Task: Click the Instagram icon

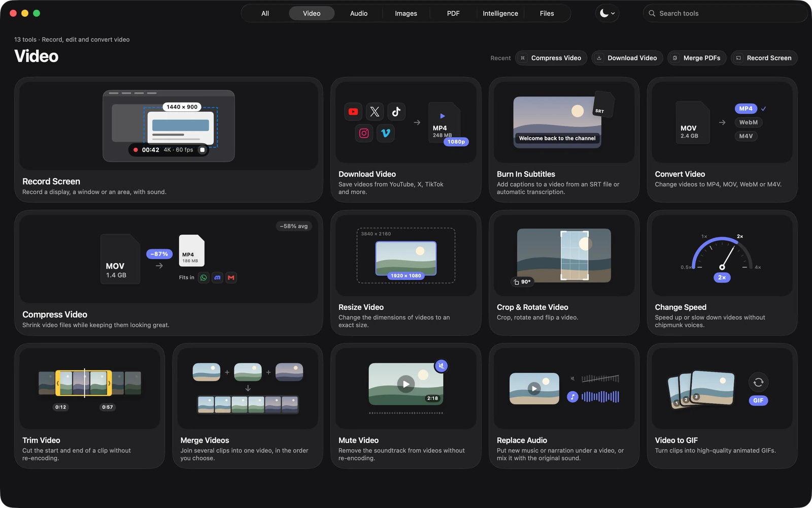Action: [x=364, y=133]
